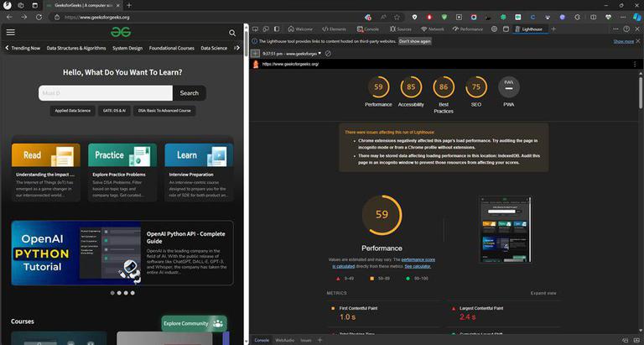Open the site search magnifier icon
Viewport: 644px width, 345px height.
[x=232, y=33]
